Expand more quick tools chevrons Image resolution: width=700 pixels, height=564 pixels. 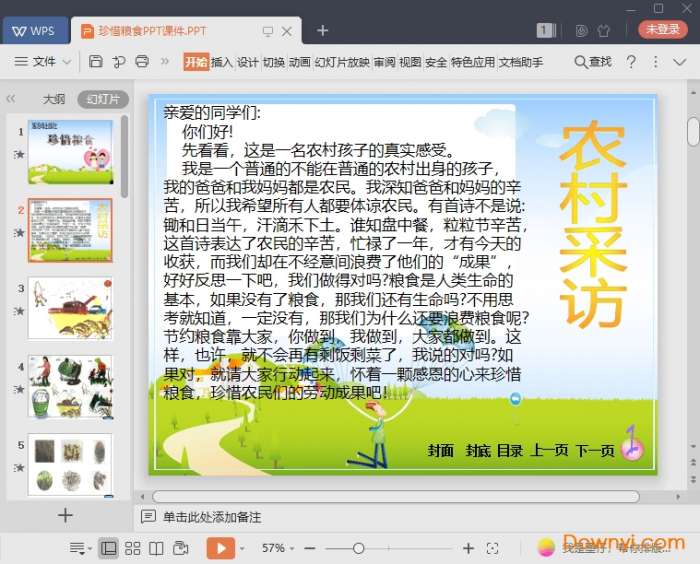tap(165, 61)
